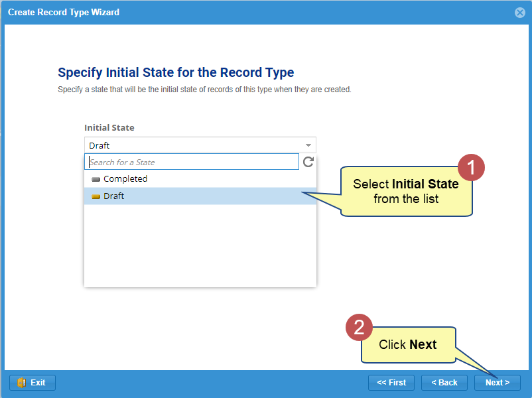
Task: Click the Select Initial State callout
Action: point(406,191)
